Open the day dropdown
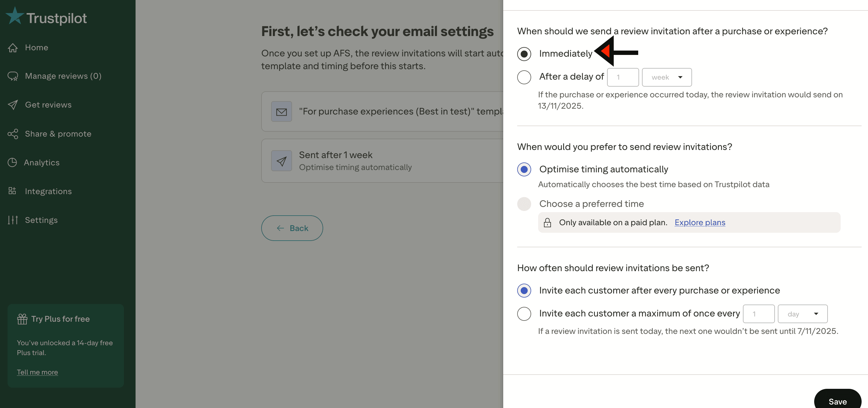This screenshot has height=408, width=868. click(802, 314)
